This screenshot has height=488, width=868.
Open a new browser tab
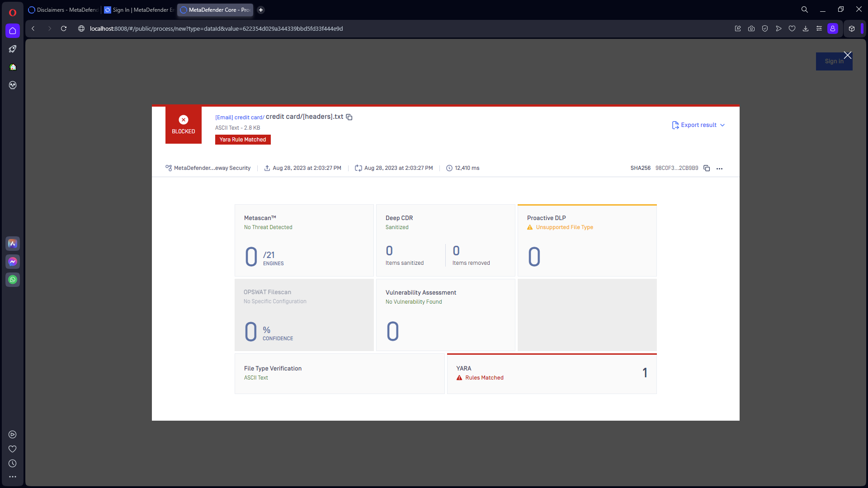pyautogui.click(x=261, y=10)
